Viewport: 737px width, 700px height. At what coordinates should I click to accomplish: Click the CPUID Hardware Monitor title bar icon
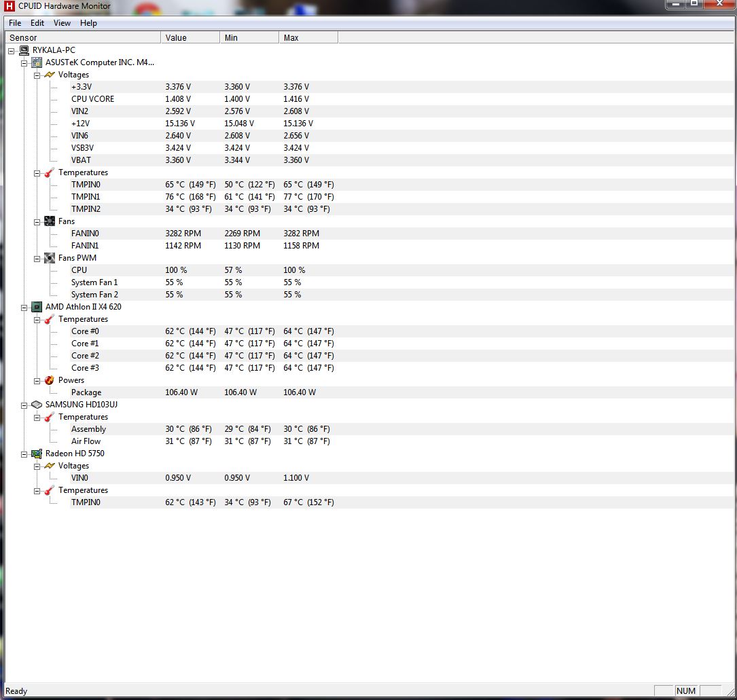point(10,6)
